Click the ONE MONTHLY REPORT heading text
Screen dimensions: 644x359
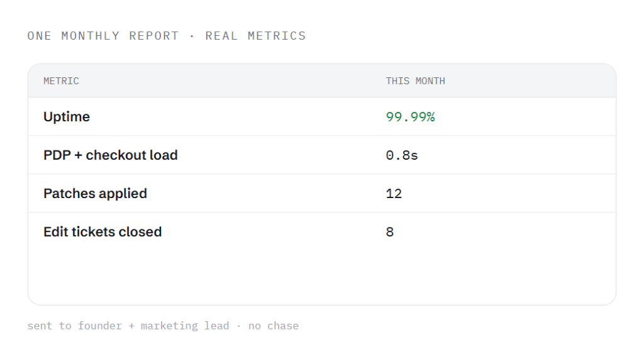click(103, 36)
